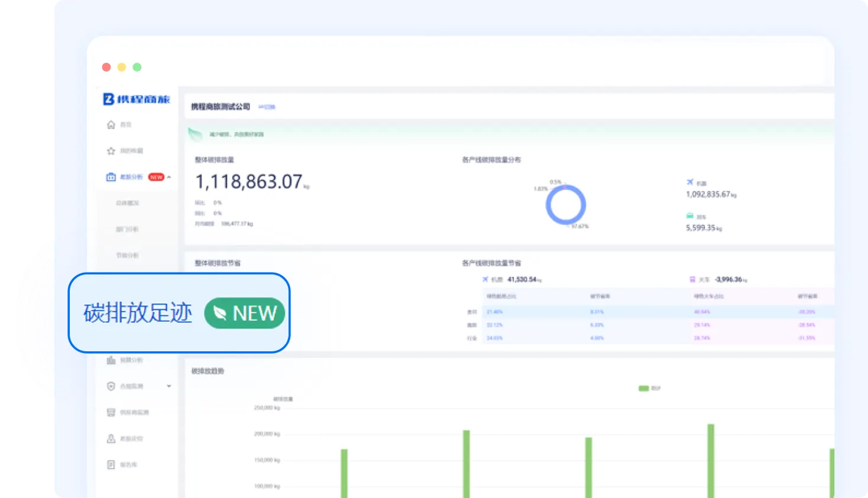Image resolution: width=868 pixels, height=498 pixels.
Task: Click the purple train icon beside -3,996.36
Action: click(x=692, y=279)
